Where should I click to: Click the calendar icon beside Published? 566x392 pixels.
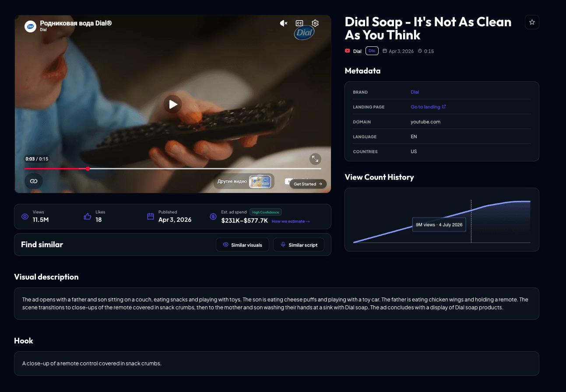click(x=151, y=216)
